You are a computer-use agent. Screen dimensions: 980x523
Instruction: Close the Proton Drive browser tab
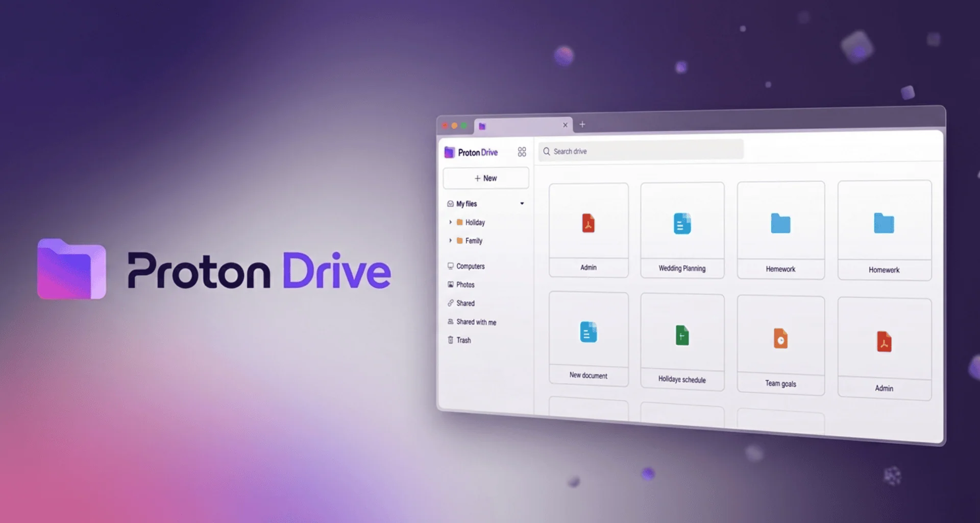point(565,125)
